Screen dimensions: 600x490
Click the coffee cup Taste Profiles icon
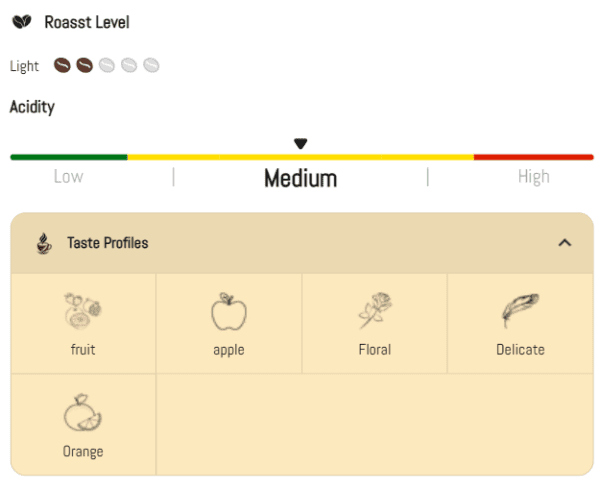44,243
